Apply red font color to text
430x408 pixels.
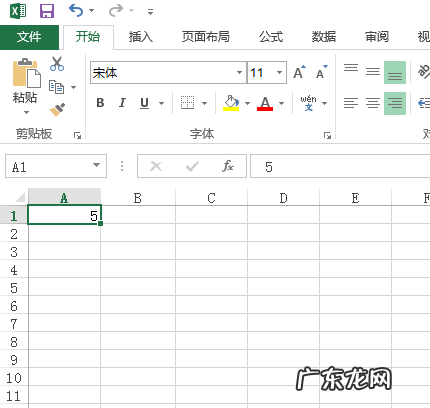(265, 103)
